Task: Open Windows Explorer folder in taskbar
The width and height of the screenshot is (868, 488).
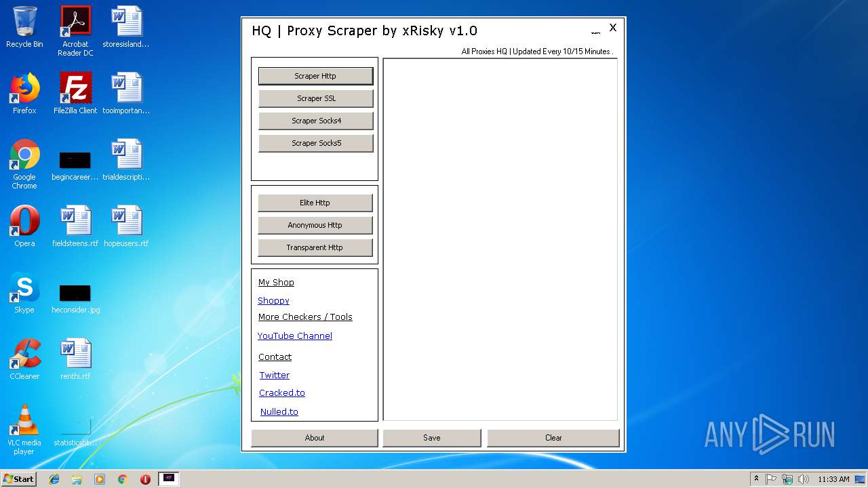Action: [x=77, y=479]
